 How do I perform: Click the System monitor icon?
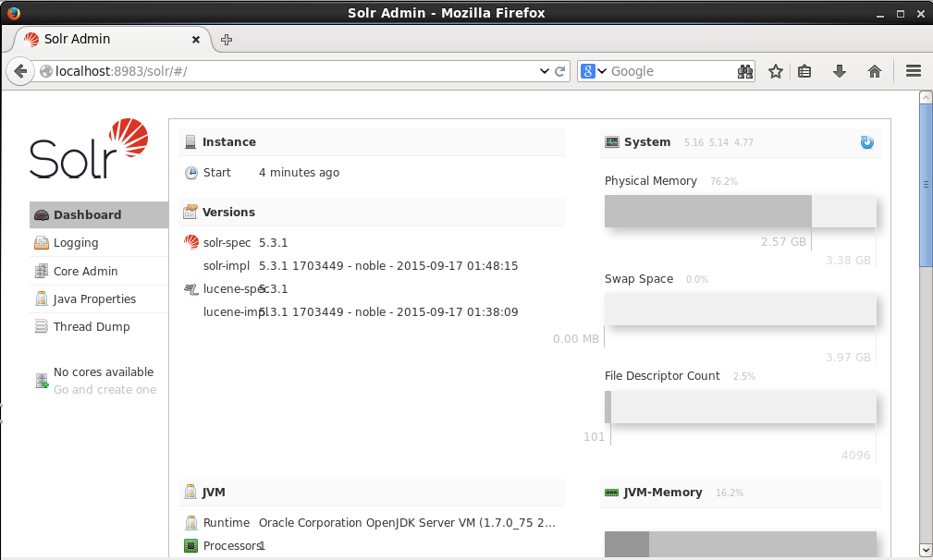point(612,142)
